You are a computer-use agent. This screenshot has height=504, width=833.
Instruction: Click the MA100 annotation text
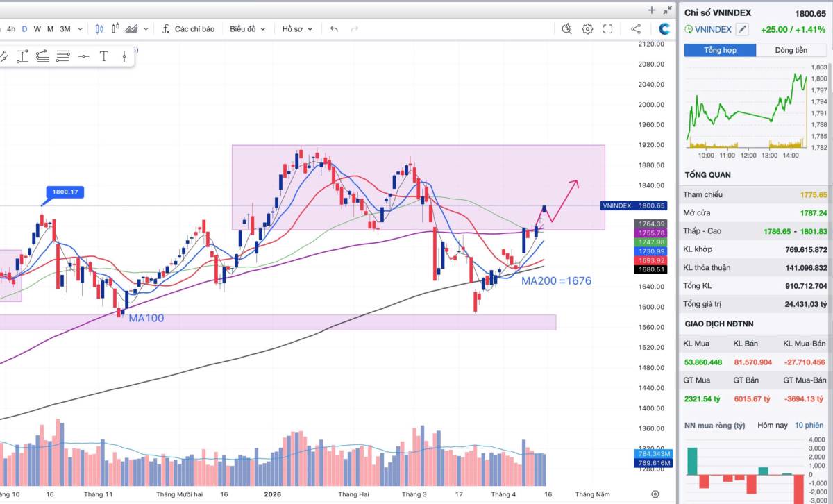click(146, 318)
